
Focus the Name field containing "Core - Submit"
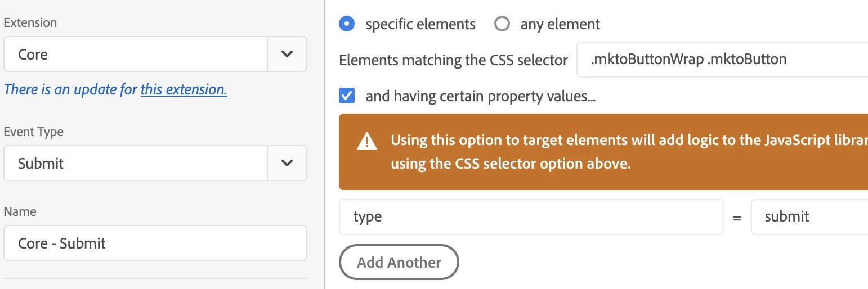click(x=155, y=243)
